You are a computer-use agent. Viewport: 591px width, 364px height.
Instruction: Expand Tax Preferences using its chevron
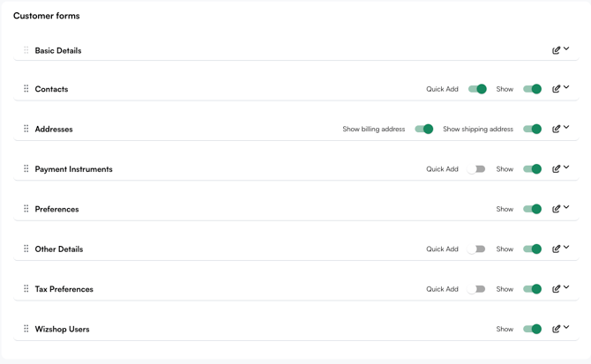(567, 287)
